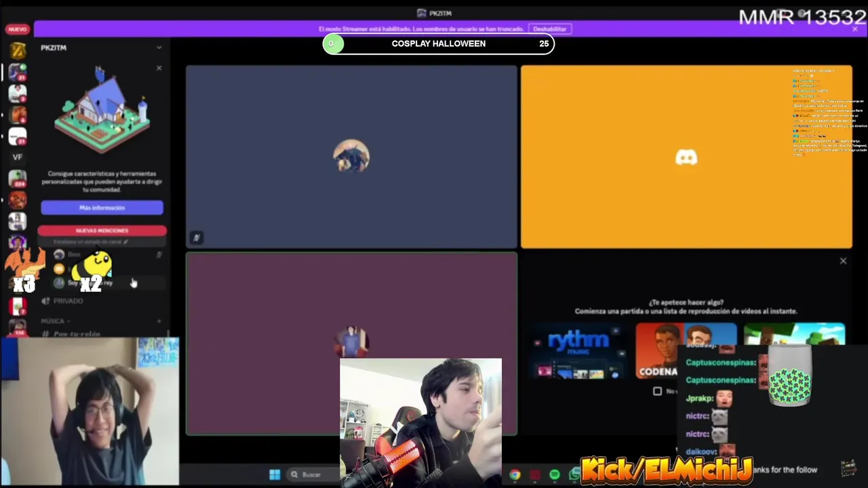Launch the rythm music activity

(578, 350)
